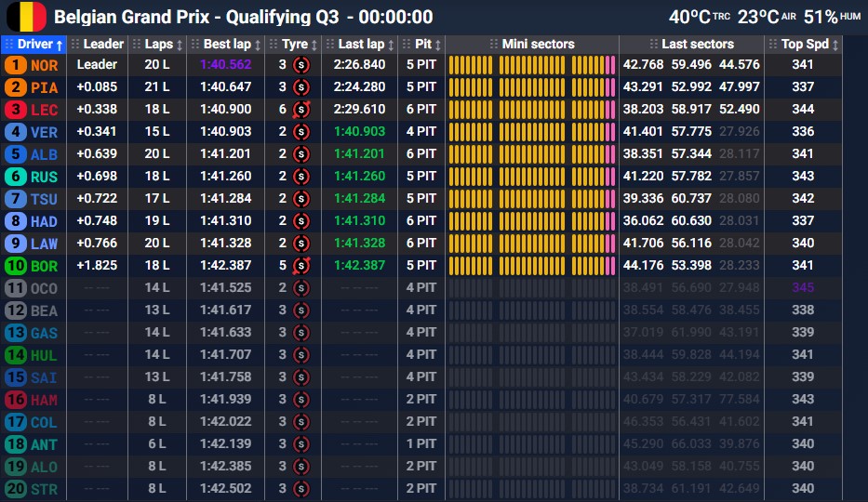
Task: Click the Belgian flag icon
Action: pyautogui.click(x=26, y=17)
